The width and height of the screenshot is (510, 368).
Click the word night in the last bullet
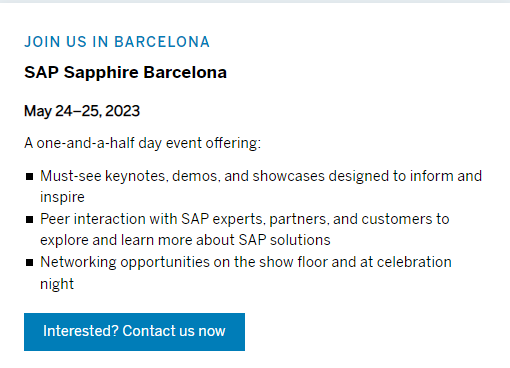click(x=57, y=284)
